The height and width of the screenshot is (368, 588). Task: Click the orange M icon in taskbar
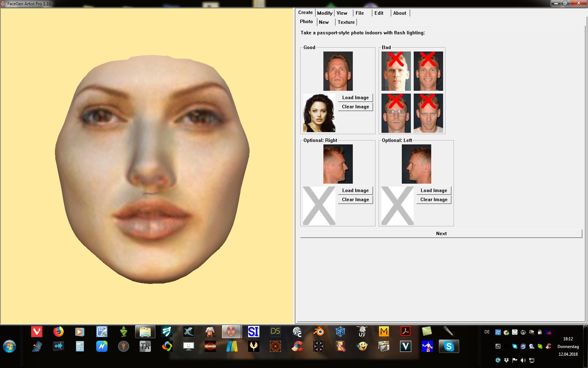point(384,331)
